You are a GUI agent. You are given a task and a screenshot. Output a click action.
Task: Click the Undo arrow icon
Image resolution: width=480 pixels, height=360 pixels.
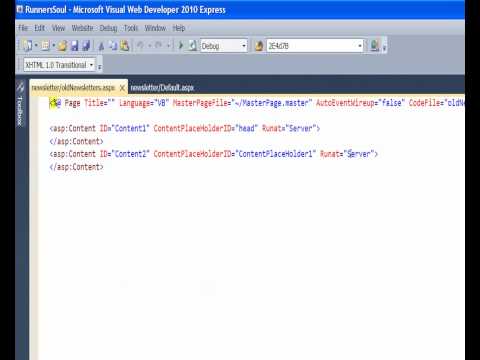click(141, 46)
